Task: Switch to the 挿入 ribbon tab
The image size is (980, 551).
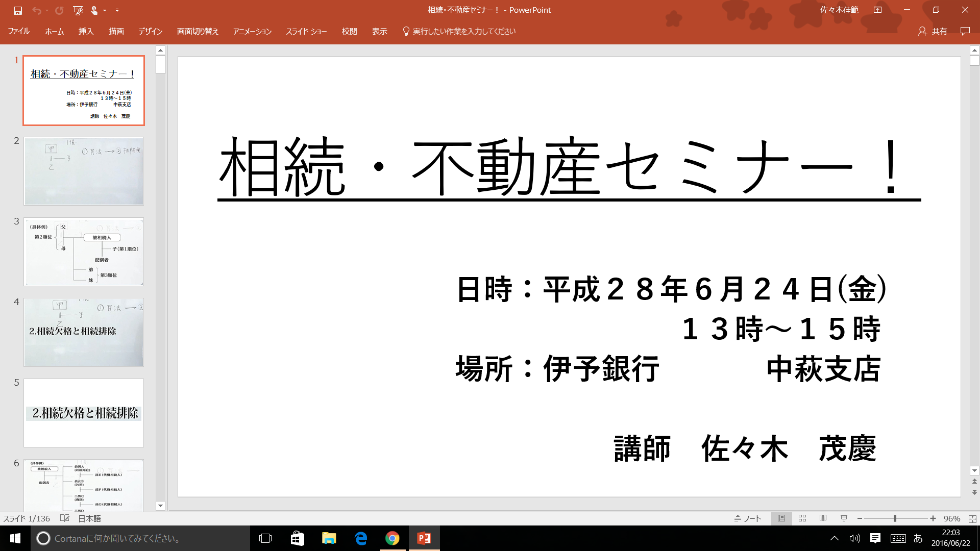Action: (86, 31)
